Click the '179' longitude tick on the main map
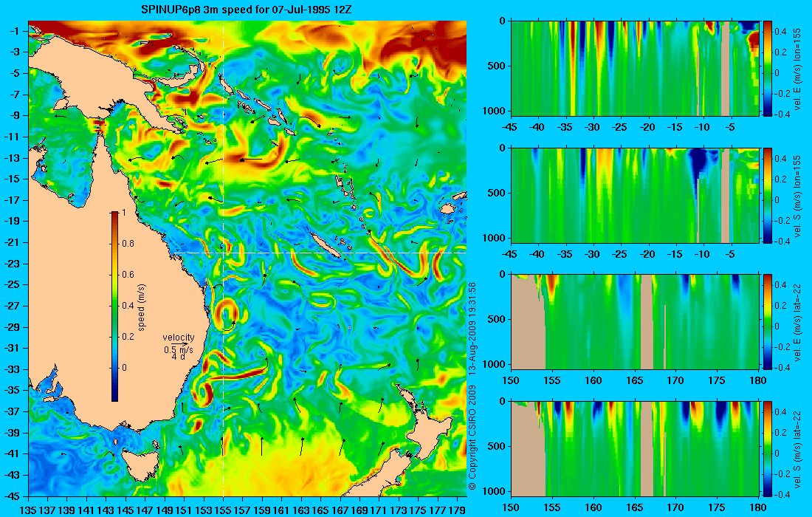The image size is (812, 517). 458,510
